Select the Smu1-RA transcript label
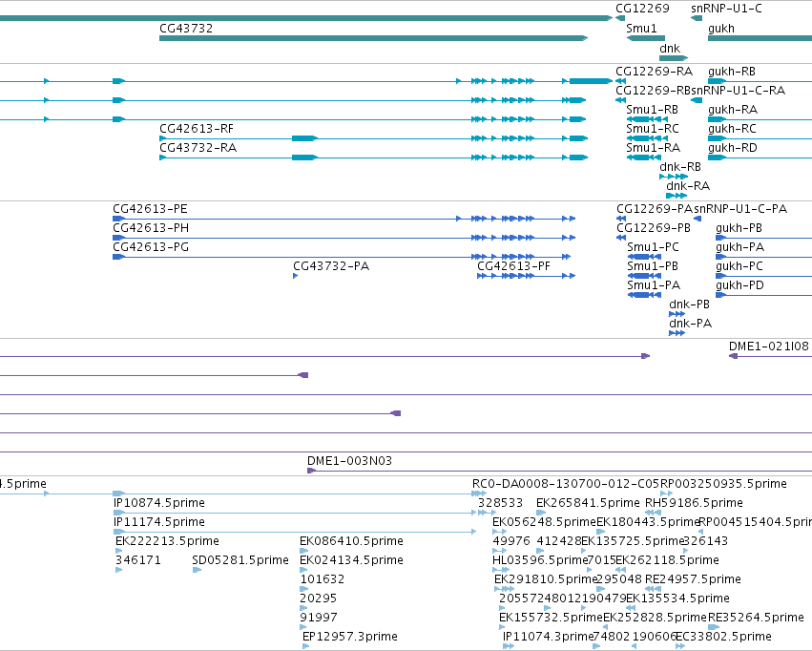The width and height of the screenshot is (812, 651). coord(653,148)
